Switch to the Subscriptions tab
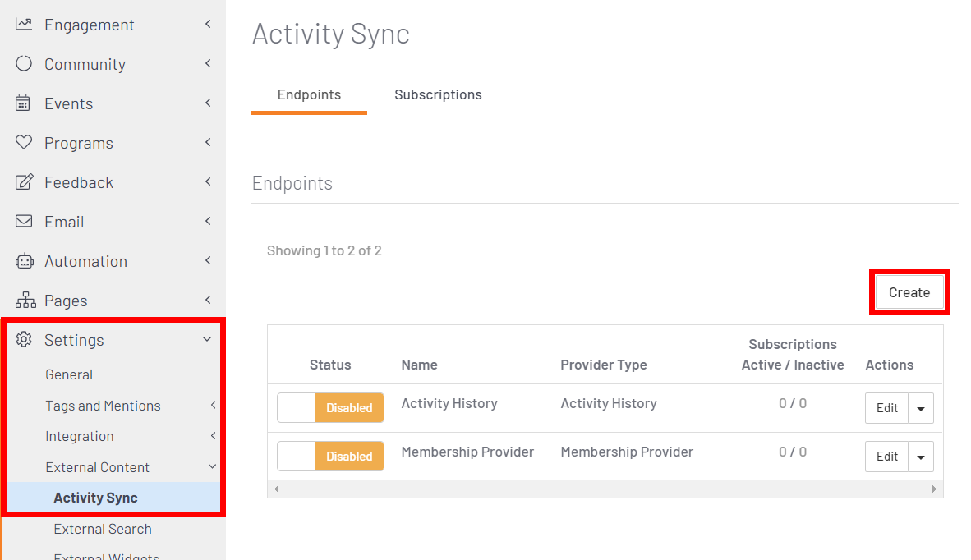 (438, 94)
